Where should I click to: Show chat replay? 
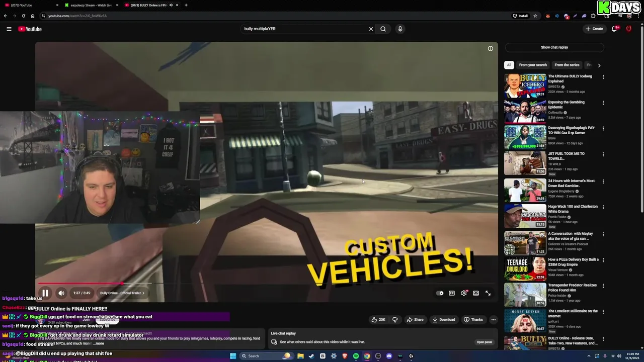pyautogui.click(x=554, y=47)
